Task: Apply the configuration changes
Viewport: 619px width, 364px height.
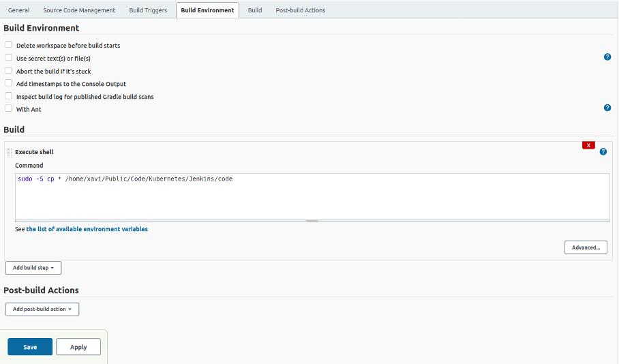Action: pos(78,347)
